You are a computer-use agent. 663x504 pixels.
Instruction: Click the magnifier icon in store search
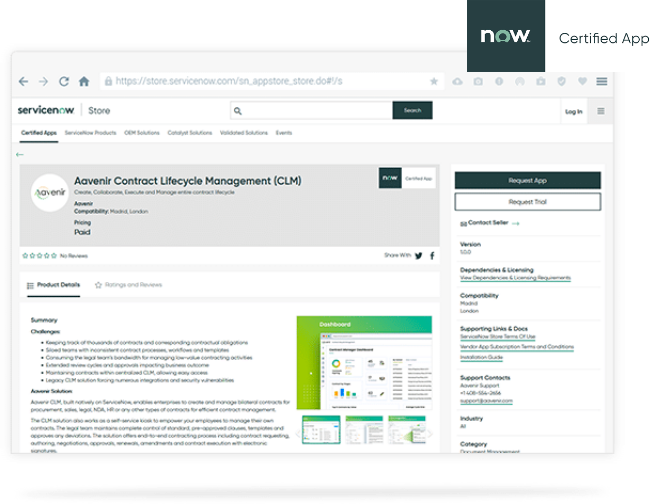pyautogui.click(x=238, y=111)
